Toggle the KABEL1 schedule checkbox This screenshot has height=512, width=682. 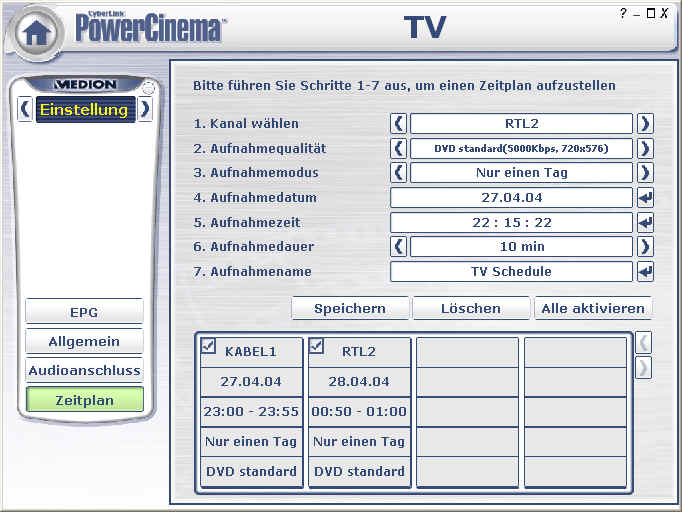208,346
